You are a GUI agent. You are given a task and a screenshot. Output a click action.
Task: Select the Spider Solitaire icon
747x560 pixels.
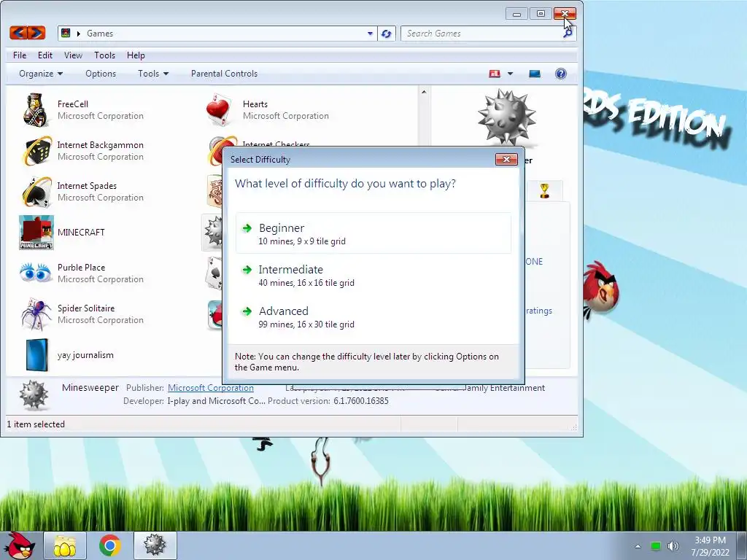pos(36,314)
